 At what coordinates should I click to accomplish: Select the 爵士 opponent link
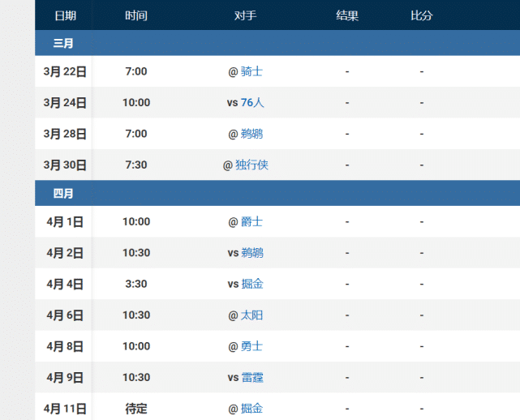(x=251, y=221)
